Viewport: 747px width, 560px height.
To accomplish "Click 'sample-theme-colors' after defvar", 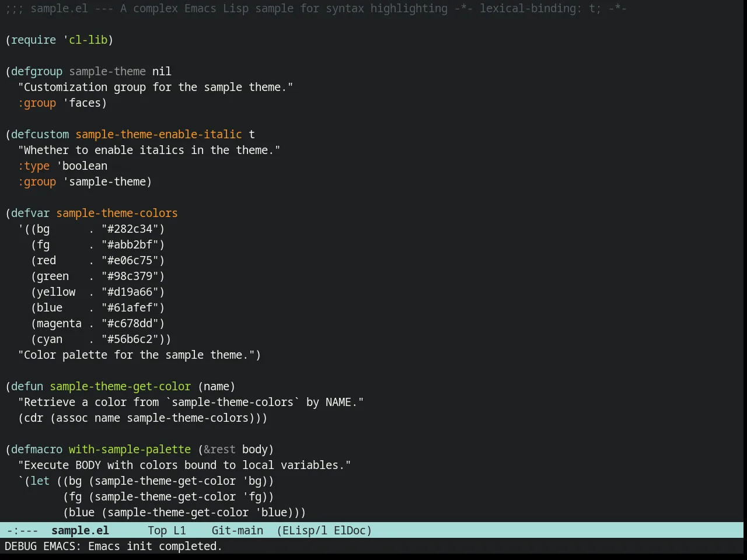I will point(117,213).
